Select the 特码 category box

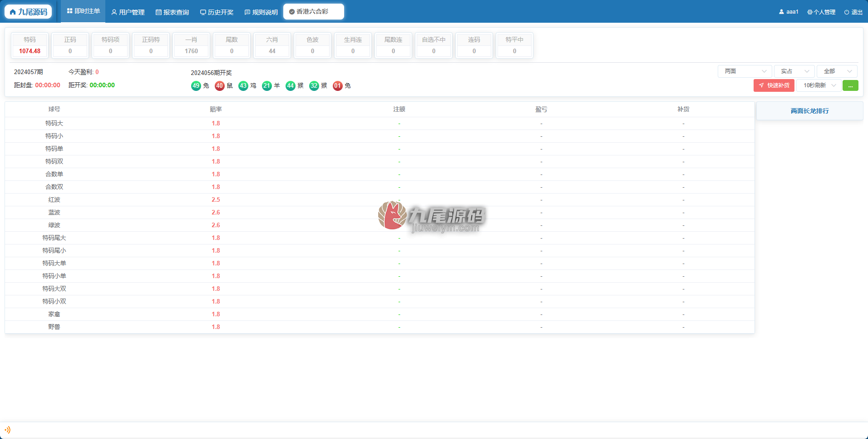click(x=30, y=45)
